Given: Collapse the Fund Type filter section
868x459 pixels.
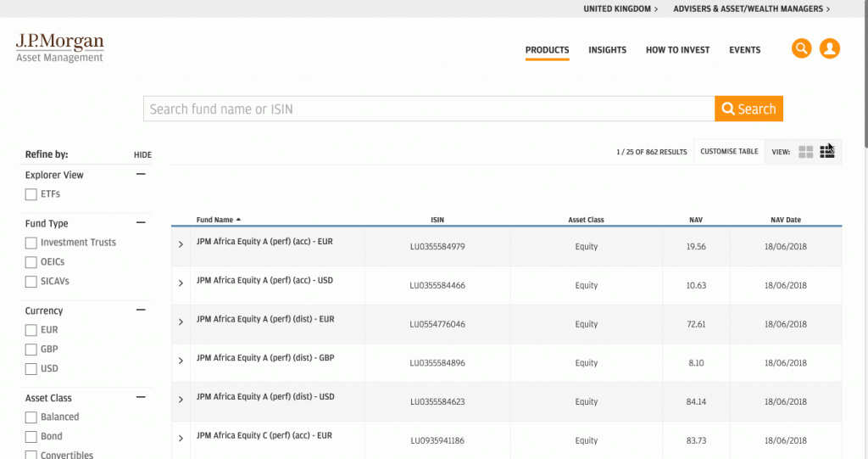Looking at the screenshot, I should point(142,222).
